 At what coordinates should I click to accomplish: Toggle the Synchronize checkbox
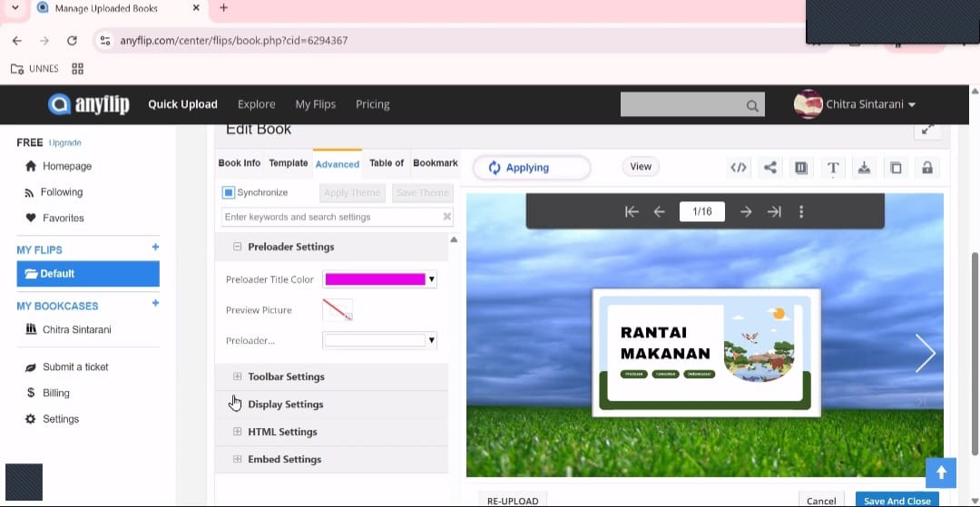tap(229, 192)
